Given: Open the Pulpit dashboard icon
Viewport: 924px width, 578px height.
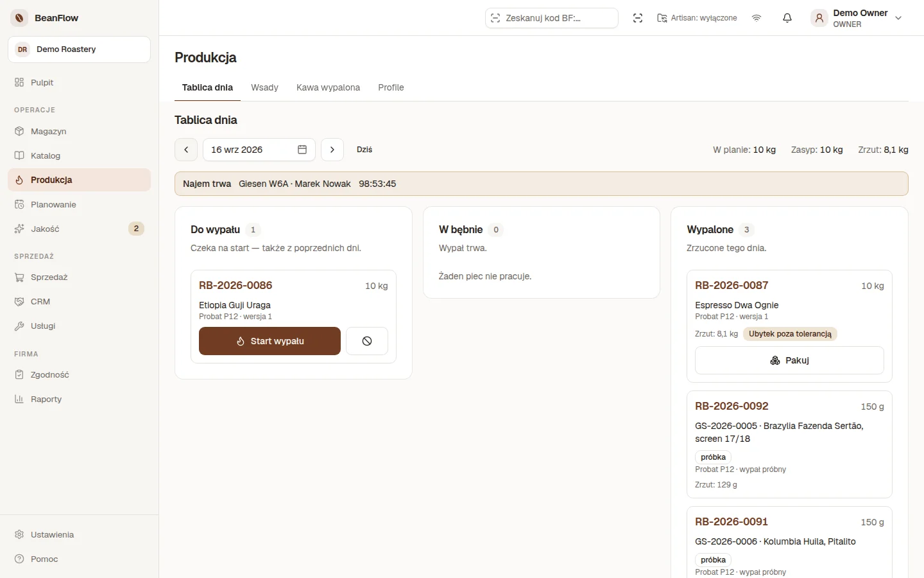Looking at the screenshot, I should (x=19, y=82).
